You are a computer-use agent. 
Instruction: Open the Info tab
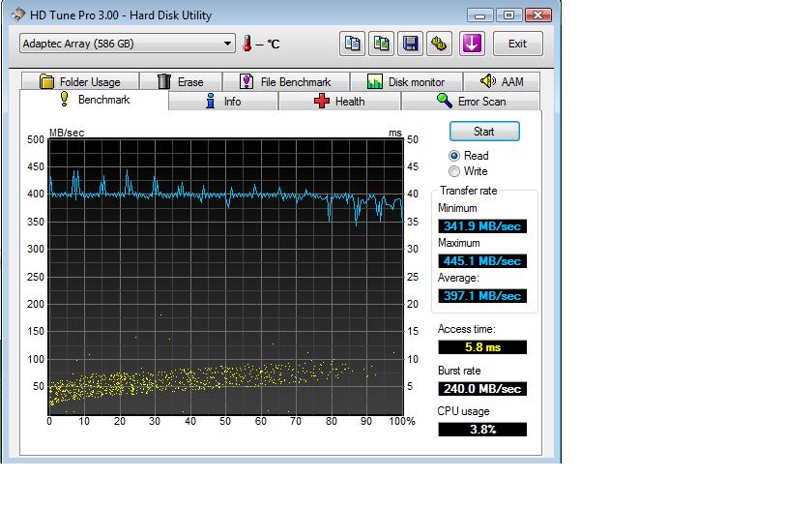point(223,101)
